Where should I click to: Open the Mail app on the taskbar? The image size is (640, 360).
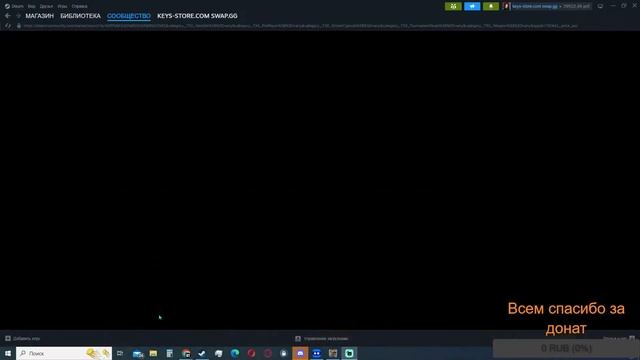coord(138,353)
